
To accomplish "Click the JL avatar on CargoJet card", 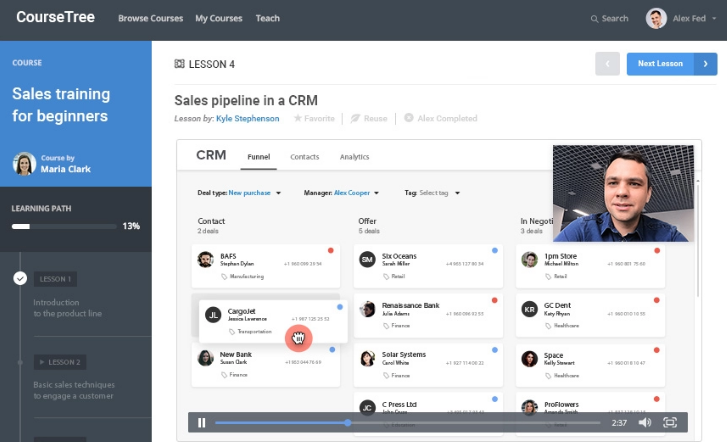I will (x=213, y=315).
